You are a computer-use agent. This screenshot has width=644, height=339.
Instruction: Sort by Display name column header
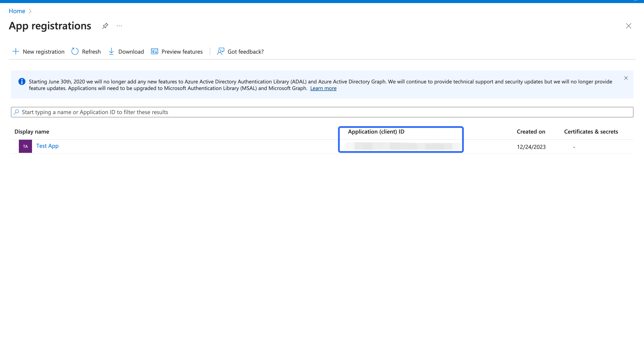(32, 132)
